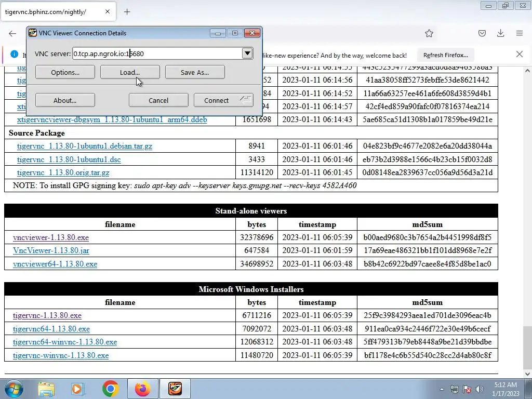The image size is (532, 399).
Task: Open Action Center flag icon in tray
Action: coord(467,390)
